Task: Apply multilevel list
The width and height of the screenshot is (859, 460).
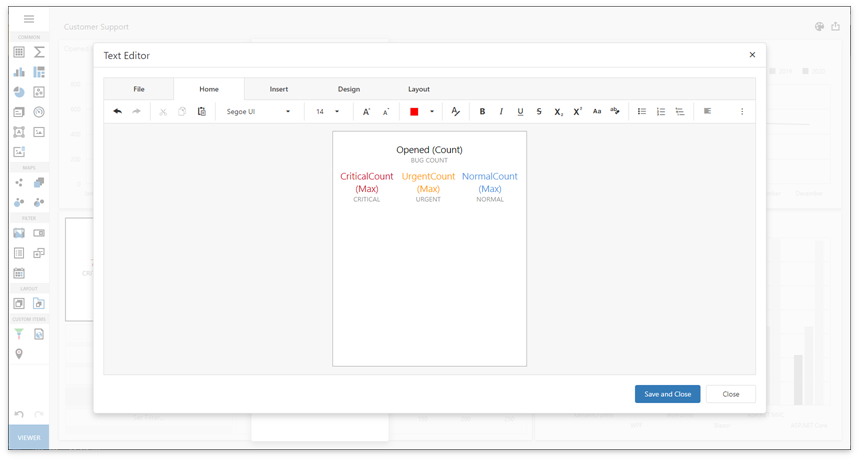Action: pos(680,112)
